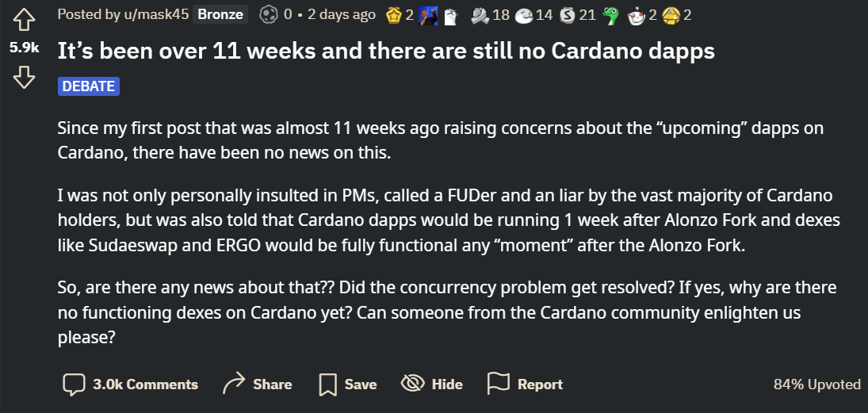Click the crossed-eye hide icon
The image size is (868, 413).
[x=413, y=384]
